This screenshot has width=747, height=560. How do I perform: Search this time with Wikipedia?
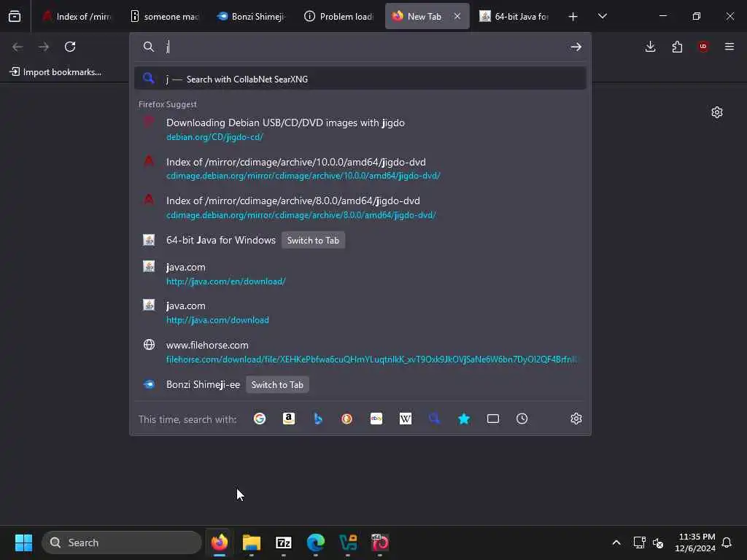click(x=406, y=419)
